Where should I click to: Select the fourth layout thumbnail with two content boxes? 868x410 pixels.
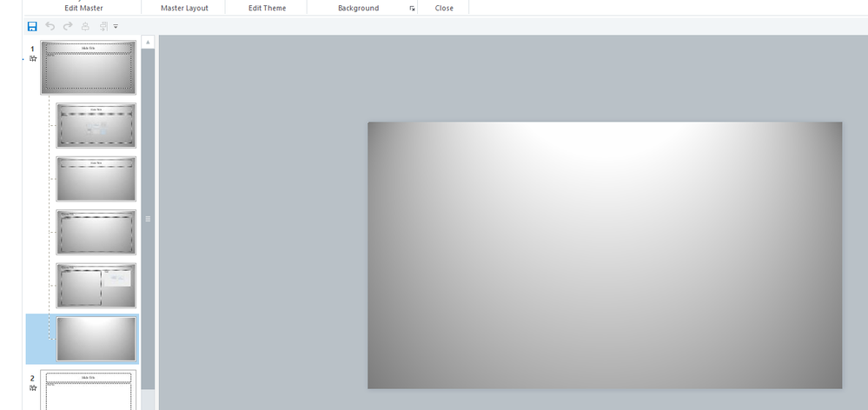[x=96, y=286]
